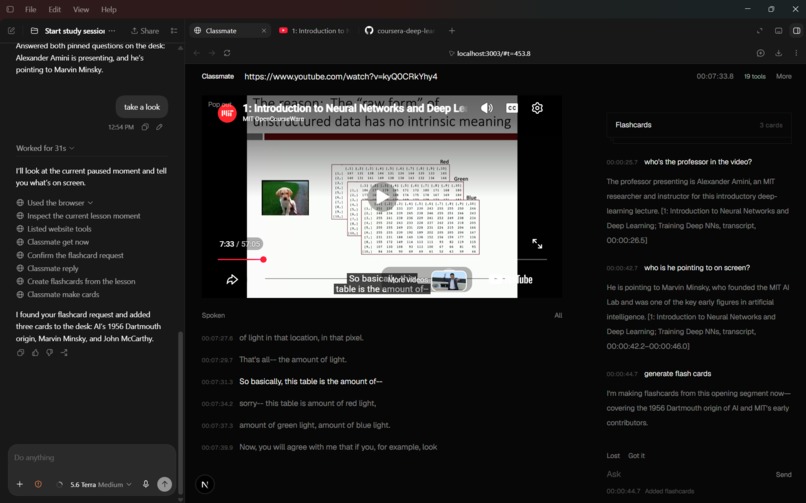Toggle the task list panel icon

[x=174, y=31]
